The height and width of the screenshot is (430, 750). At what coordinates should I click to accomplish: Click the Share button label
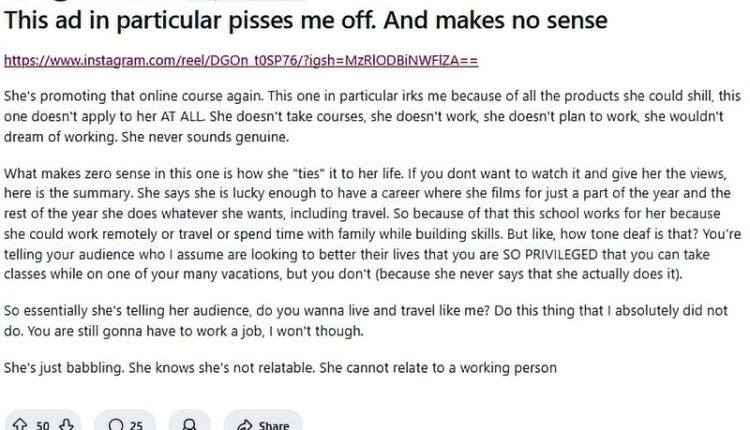[274, 425]
